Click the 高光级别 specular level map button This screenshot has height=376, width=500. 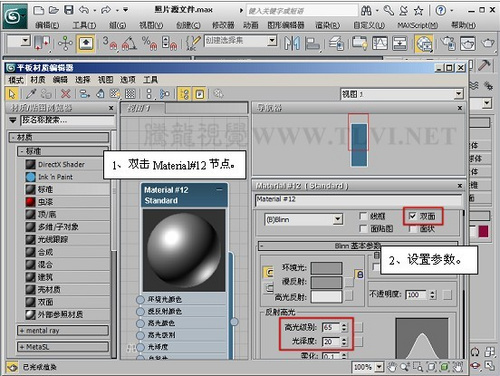359,327
